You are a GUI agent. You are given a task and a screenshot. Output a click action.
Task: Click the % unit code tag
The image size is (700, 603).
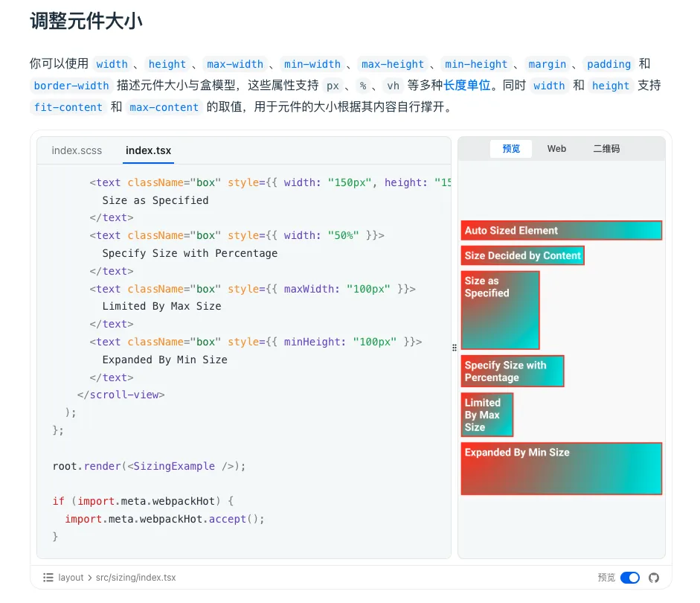(x=363, y=86)
